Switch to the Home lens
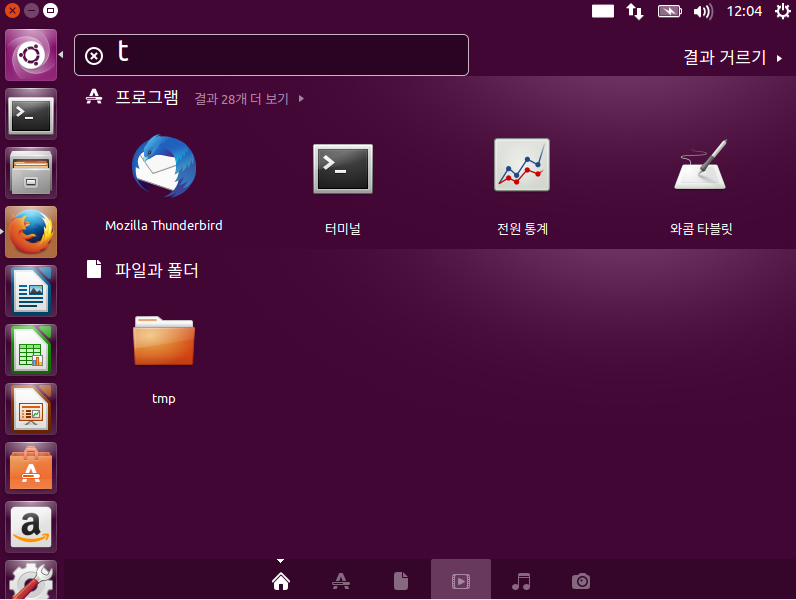The width and height of the screenshot is (796, 600). (281, 581)
